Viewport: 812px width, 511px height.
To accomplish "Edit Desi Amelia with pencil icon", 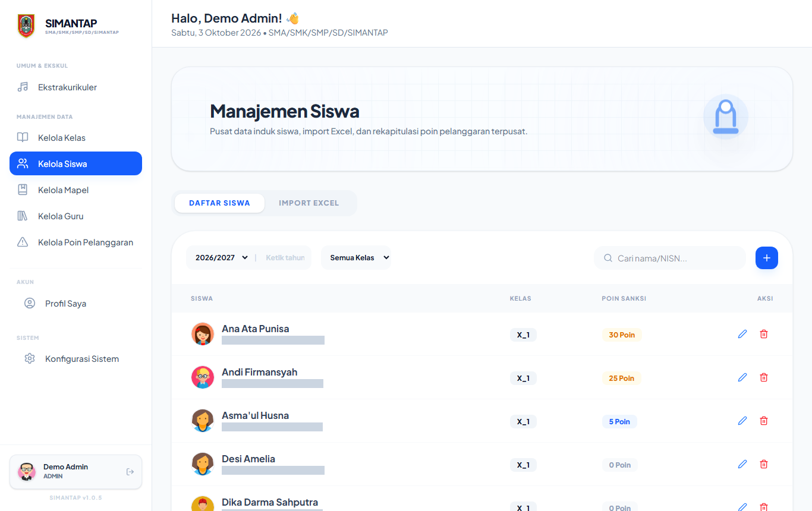I will [742, 464].
